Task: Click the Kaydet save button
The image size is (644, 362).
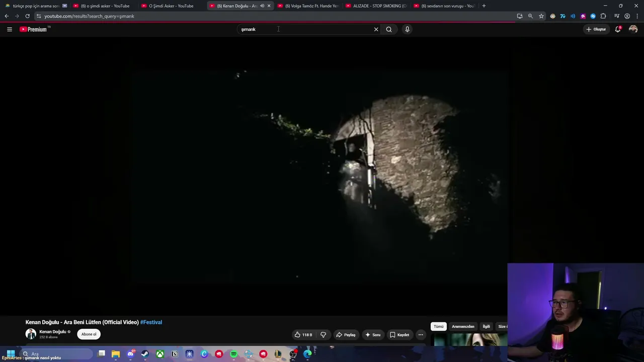Action: tap(399, 335)
